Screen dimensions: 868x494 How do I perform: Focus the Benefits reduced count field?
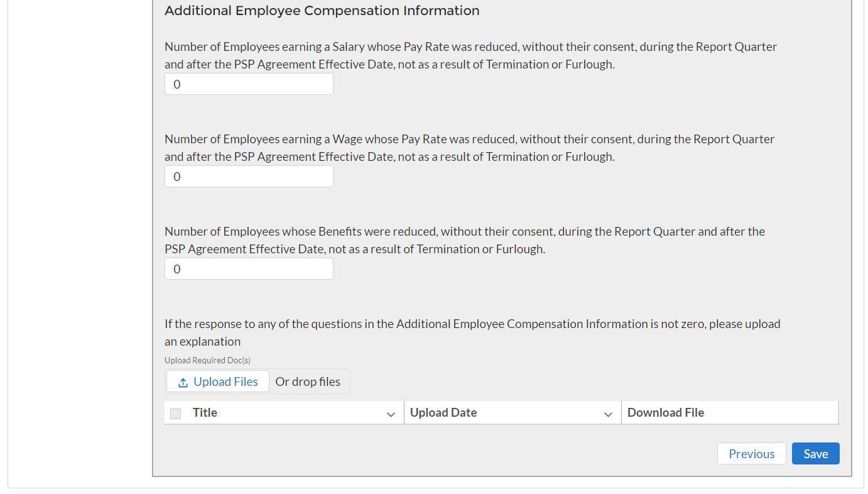(249, 269)
